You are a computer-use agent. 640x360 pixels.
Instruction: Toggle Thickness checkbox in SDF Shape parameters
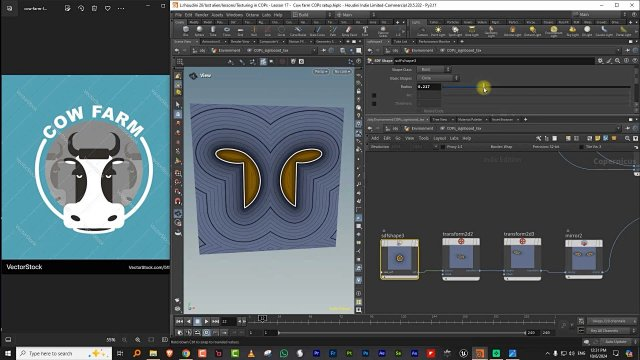(x=374, y=104)
